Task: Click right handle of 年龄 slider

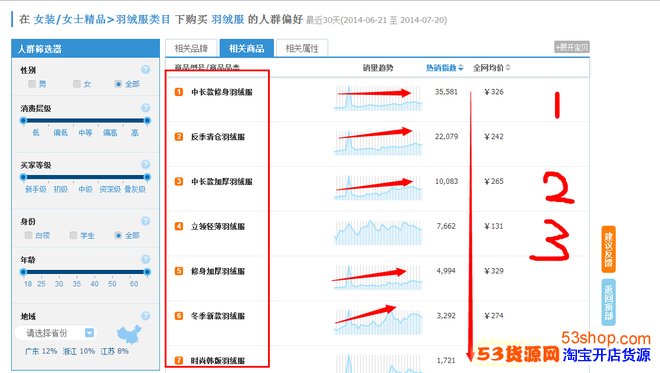Action: [x=147, y=272]
